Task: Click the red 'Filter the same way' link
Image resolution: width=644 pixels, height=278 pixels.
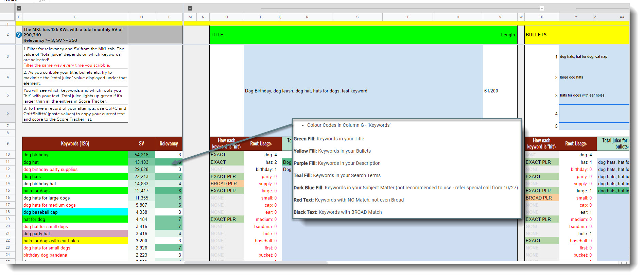Action: point(67,65)
